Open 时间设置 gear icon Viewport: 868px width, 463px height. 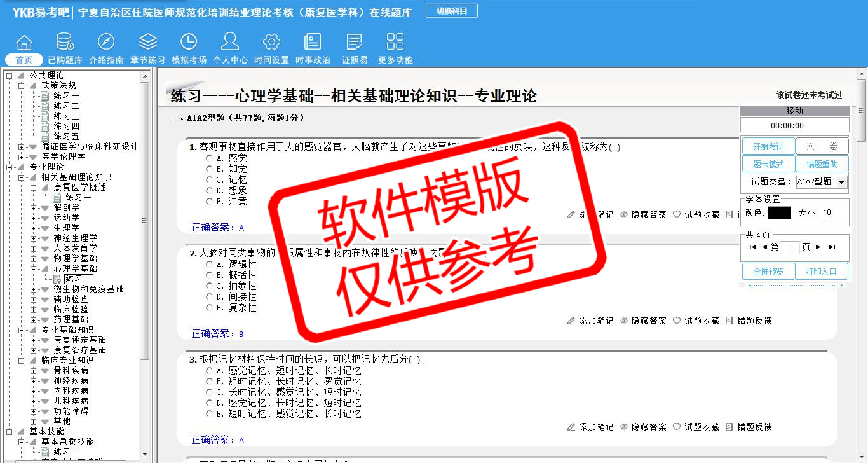(x=271, y=43)
